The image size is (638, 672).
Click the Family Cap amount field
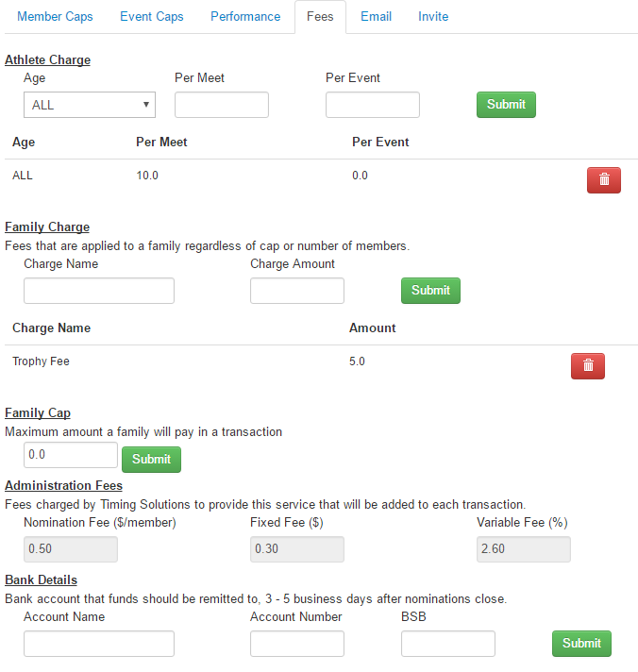point(71,455)
